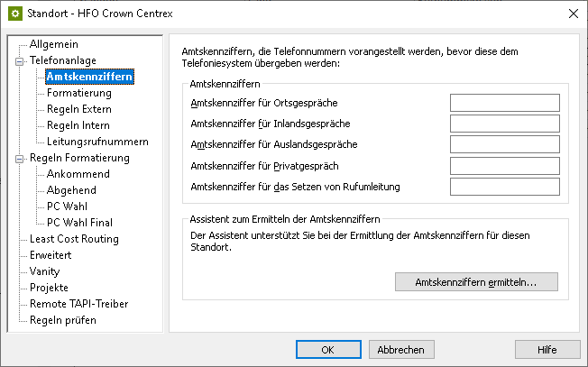Select the Ankommend formatting rules
Image resolution: width=588 pixels, height=367 pixels.
78,174
